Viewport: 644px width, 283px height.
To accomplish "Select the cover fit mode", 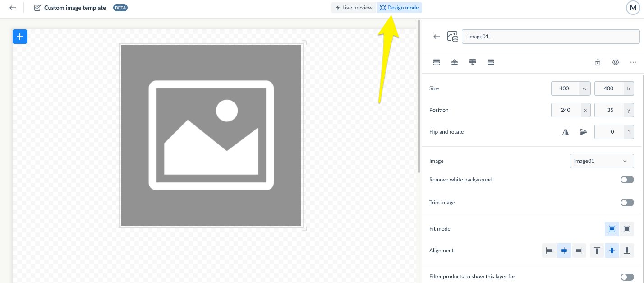I will click(x=626, y=229).
